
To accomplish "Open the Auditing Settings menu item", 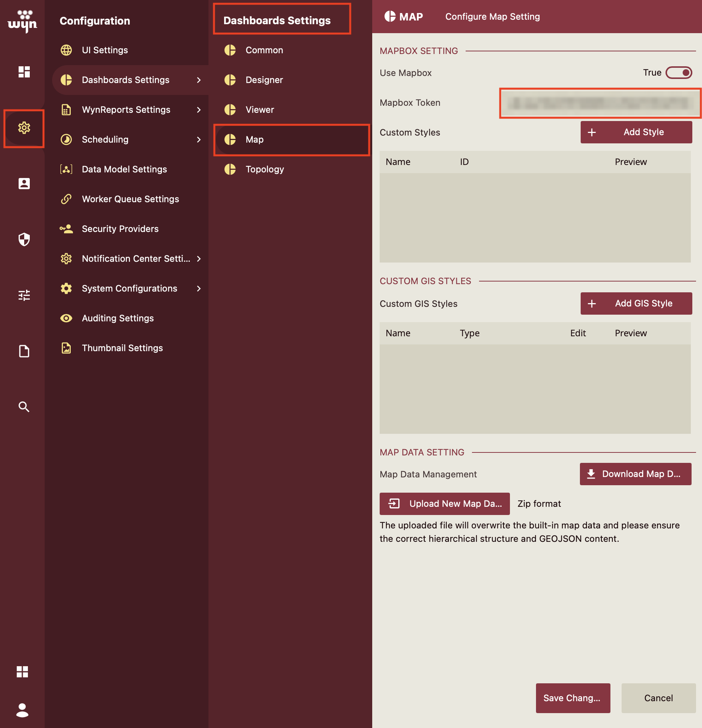I will pyautogui.click(x=118, y=318).
